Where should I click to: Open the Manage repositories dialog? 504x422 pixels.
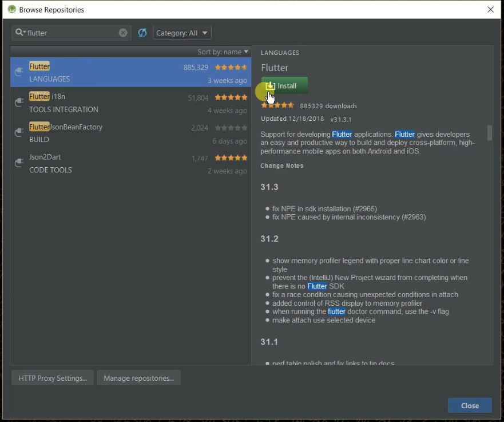coord(138,377)
